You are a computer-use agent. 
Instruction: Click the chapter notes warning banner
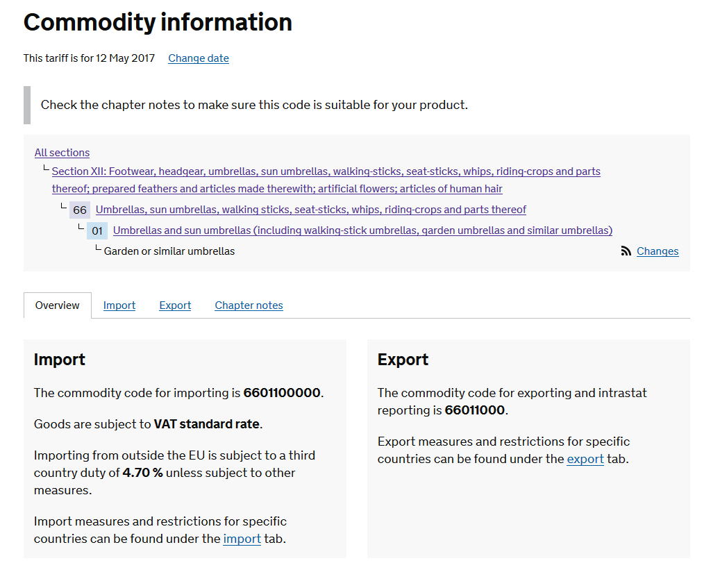(253, 105)
